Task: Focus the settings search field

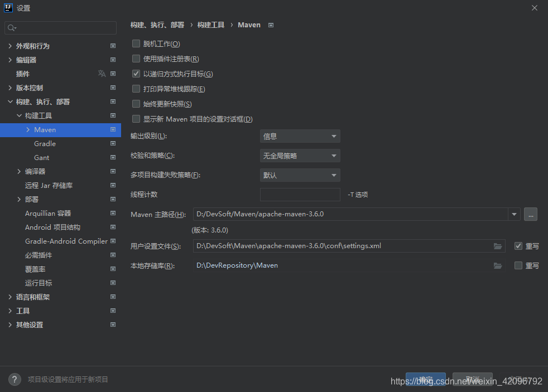Action: tap(60, 28)
